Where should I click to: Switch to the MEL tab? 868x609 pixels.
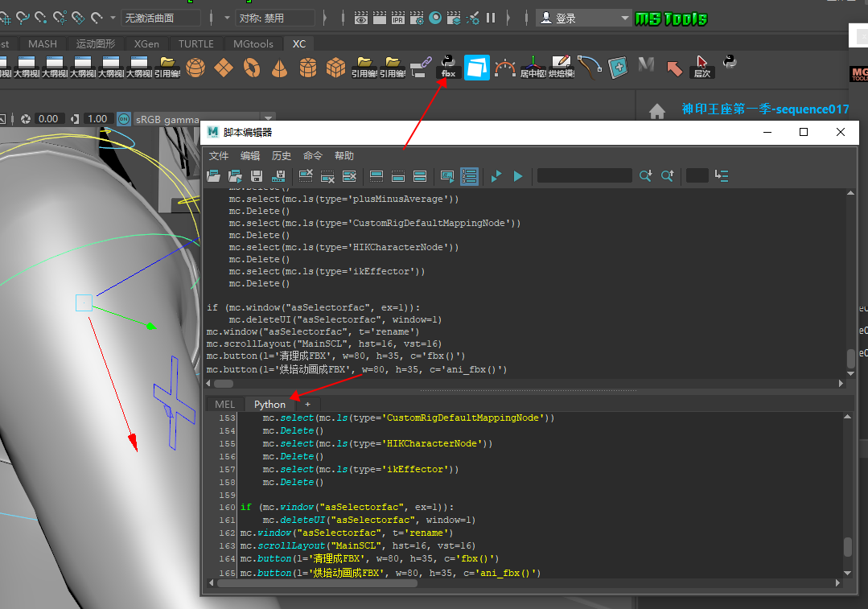(224, 404)
